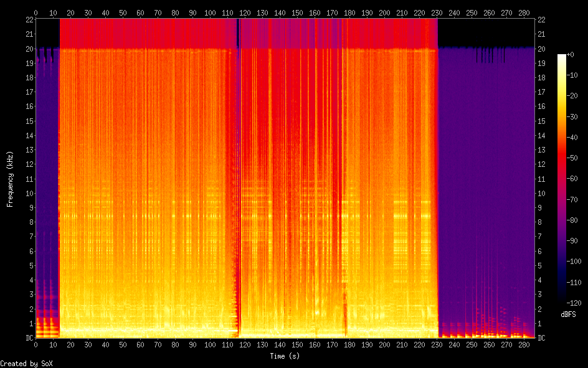Select "230" on the bottom time axis
This screenshot has height=368, width=588.
pos(437,345)
